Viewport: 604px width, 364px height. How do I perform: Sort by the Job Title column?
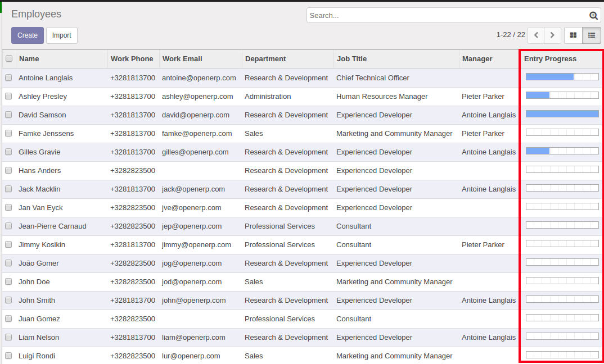[x=351, y=58]
